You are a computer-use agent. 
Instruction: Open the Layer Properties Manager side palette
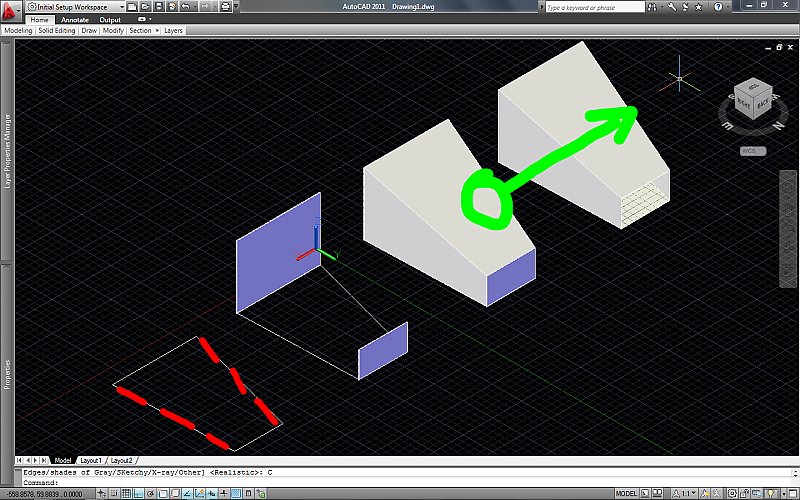coord(7,151)
